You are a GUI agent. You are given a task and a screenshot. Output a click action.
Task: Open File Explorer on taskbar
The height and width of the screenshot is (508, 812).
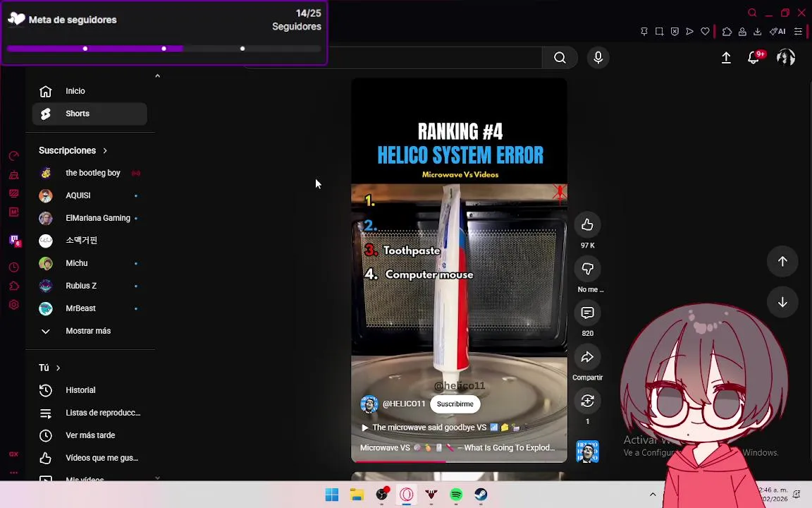point(357,495)
